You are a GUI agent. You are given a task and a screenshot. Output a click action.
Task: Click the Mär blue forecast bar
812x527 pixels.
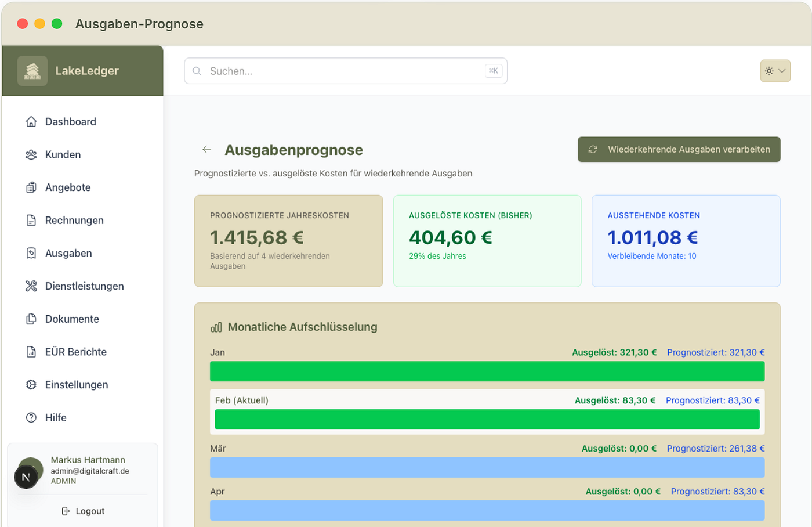pos(487,468)
